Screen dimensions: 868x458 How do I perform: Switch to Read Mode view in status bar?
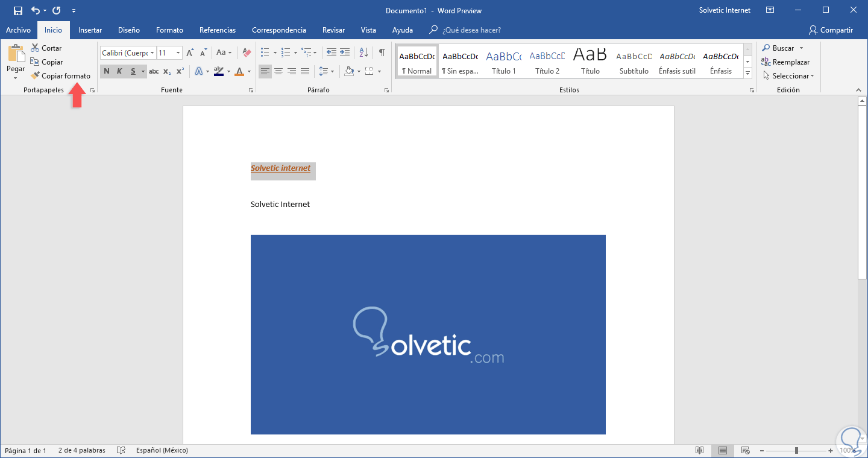pos(699,450)
